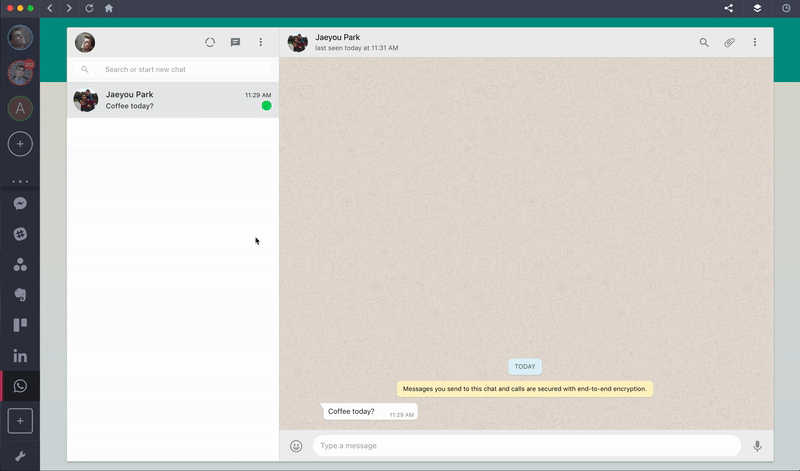Open your WhatsApp profile picture

[x=85, y=42]
